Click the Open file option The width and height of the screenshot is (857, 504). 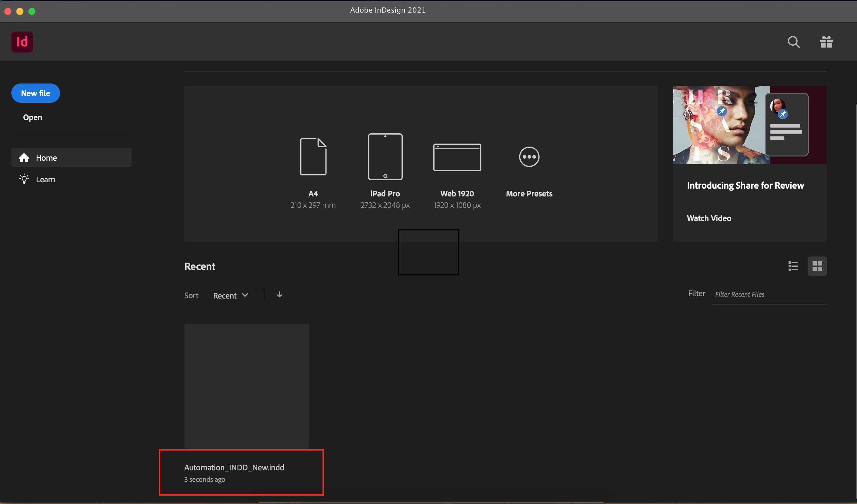click(x=32, y=117)
